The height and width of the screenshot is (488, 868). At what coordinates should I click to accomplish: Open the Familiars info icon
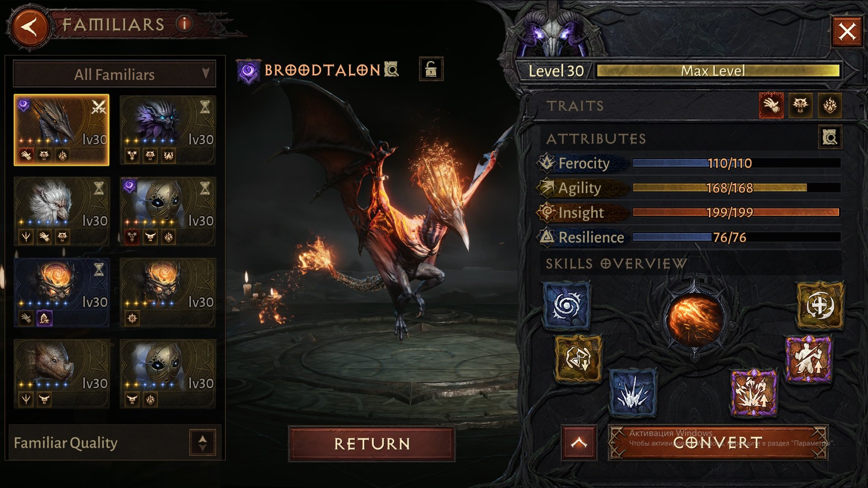click(x=184, y=23)
